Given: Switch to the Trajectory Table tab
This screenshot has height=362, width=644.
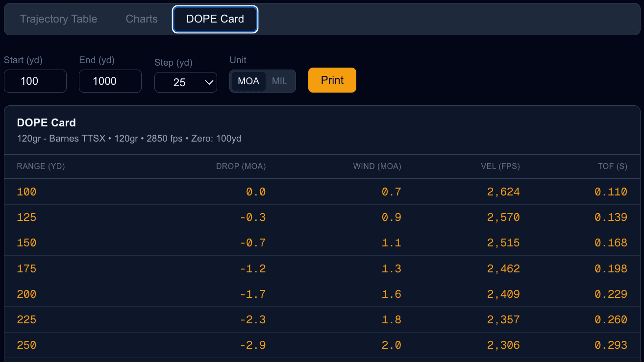Looking at the screenshot, I should click(x=58, y=19).
